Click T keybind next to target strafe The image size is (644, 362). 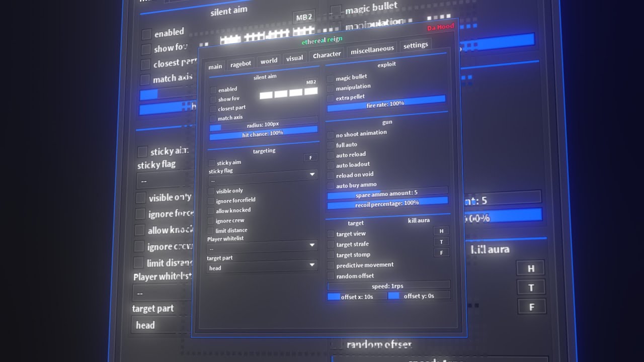point(441,242)
